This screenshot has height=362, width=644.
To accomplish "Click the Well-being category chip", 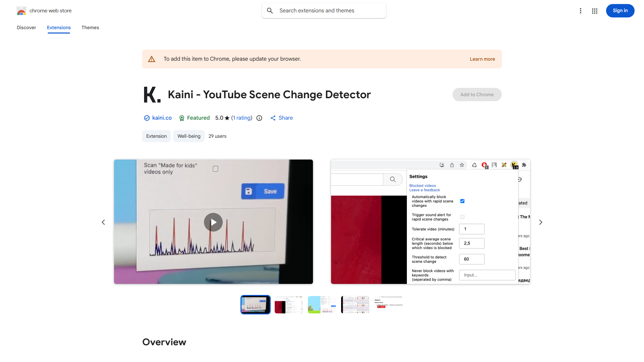I will click(189, 136).
